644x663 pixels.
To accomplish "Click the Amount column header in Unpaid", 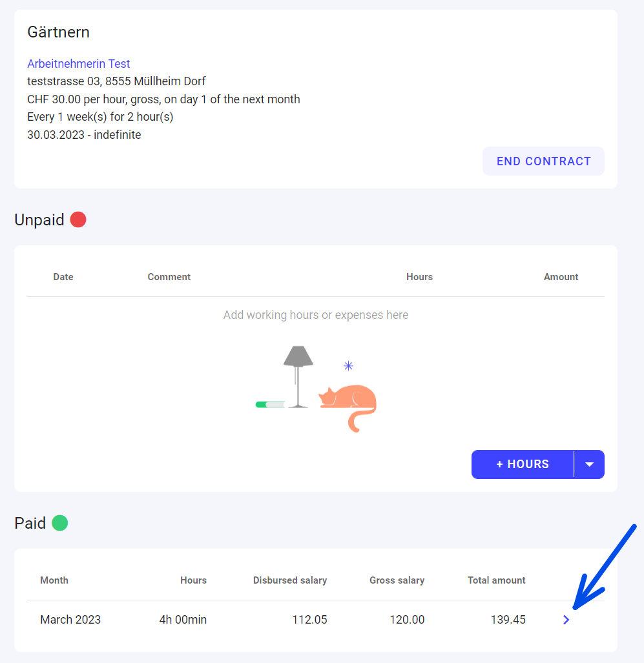I will pyautogui.click(x=561, y=277).
